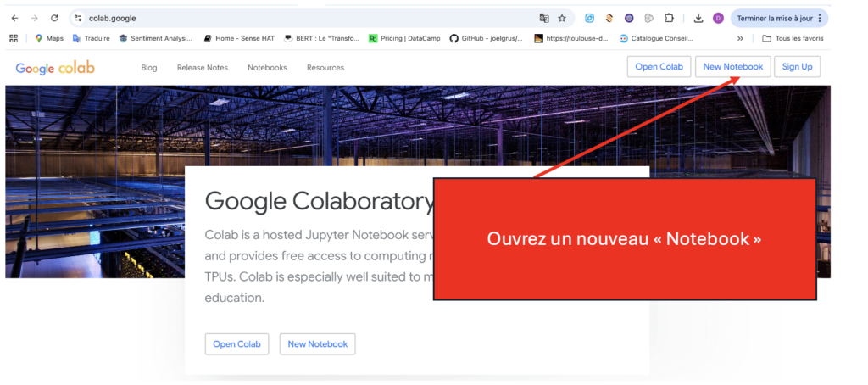
Task: Click the browser back arrow
Action: [x=14, y=18]
